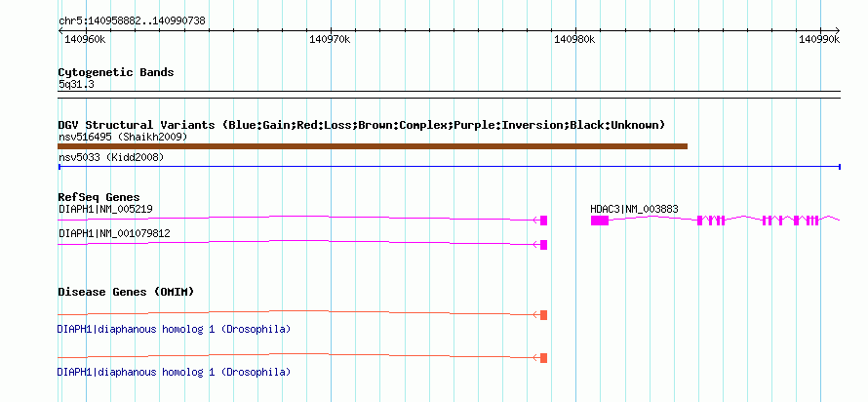Screen dimensions: 868x402
Task: Click the chr5:140958882..140990738 coordinate label
Action: [x=132, y=21]
